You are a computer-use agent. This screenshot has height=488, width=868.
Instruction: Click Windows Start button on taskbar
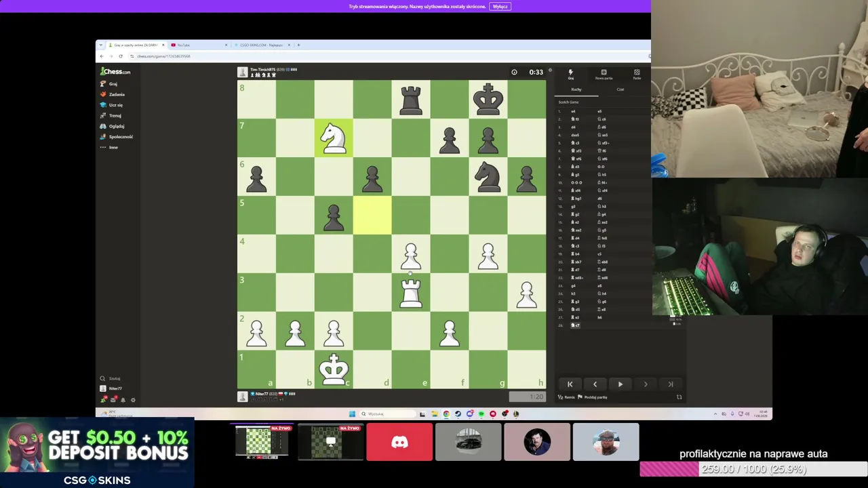(x=352, y=413)
